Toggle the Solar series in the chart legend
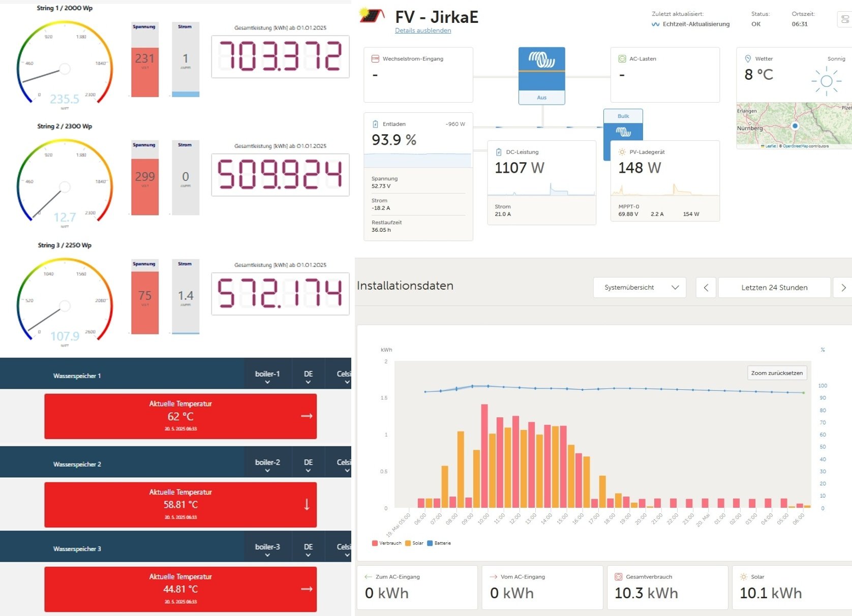The height and width of the screenshot is (616, 852). tap(414, 543)
